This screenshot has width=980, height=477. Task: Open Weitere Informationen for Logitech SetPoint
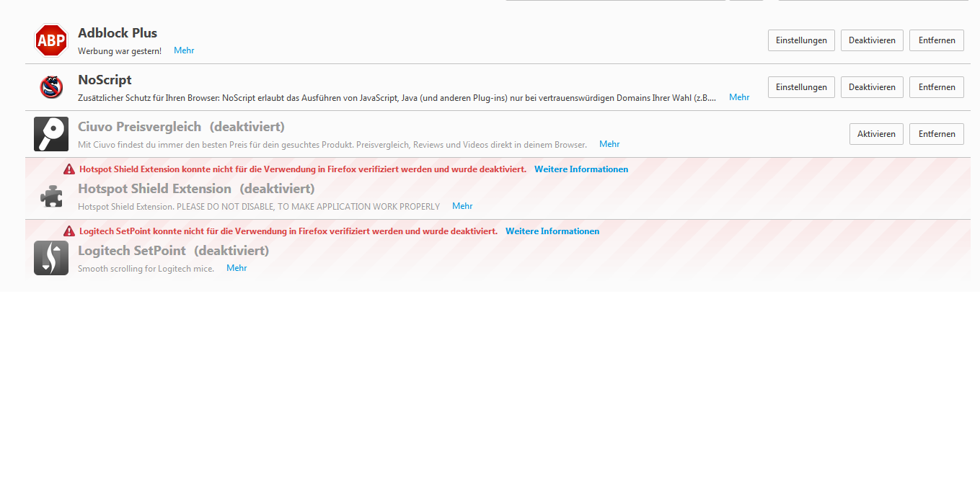pyautogui.click(x=552, y=231)
